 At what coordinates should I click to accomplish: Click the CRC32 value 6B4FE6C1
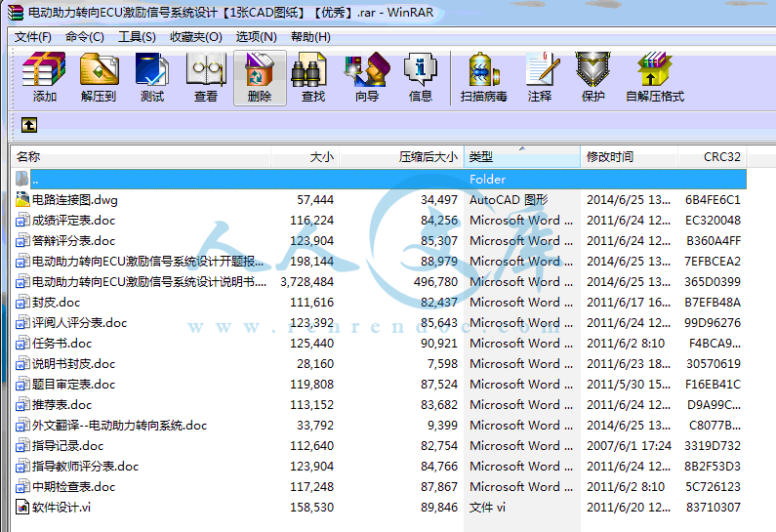click(x=713, y=200)
